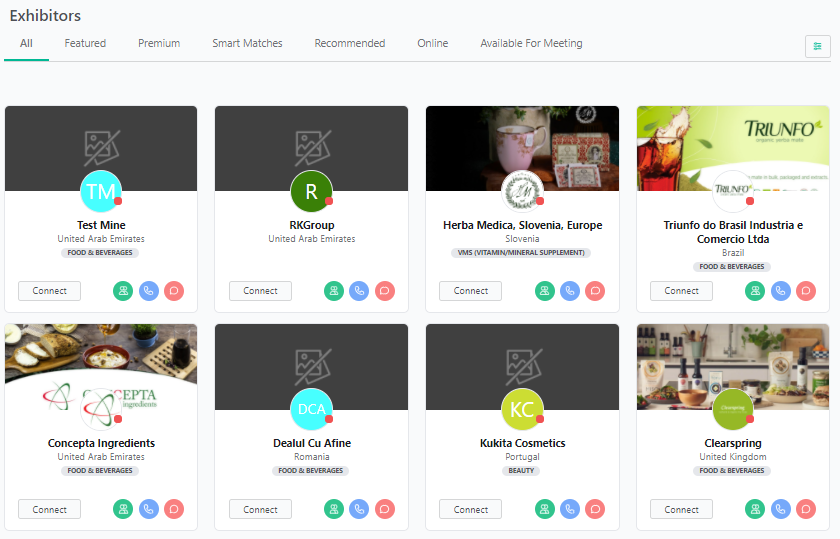Open the green R avatar of RKGroup
This screenshot has width=840, height=539.
[x=311, y=191]
